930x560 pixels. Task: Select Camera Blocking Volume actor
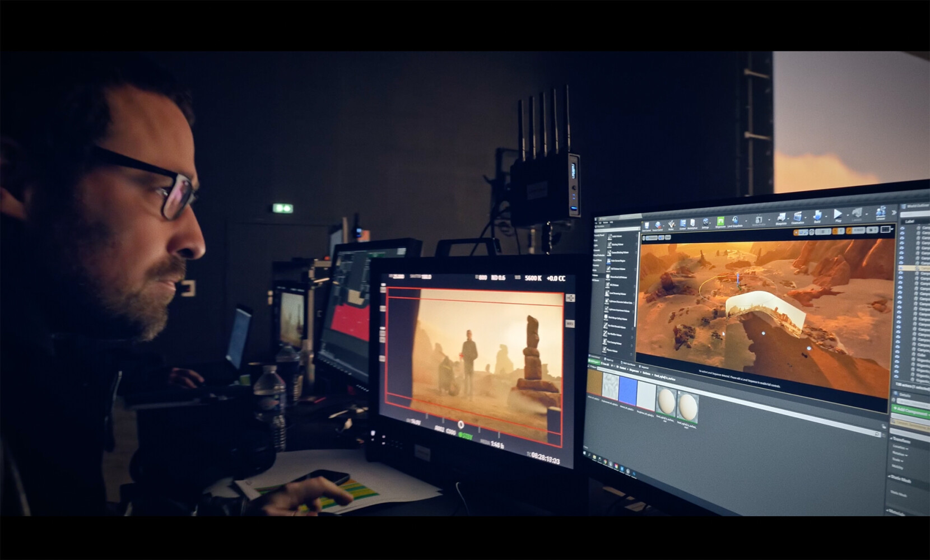click(x=617, y=253)
